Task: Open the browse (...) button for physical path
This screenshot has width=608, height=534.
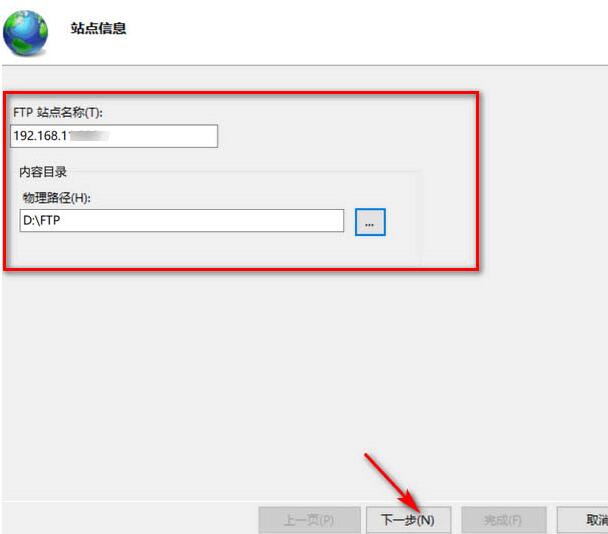Action: pos(370,222)
